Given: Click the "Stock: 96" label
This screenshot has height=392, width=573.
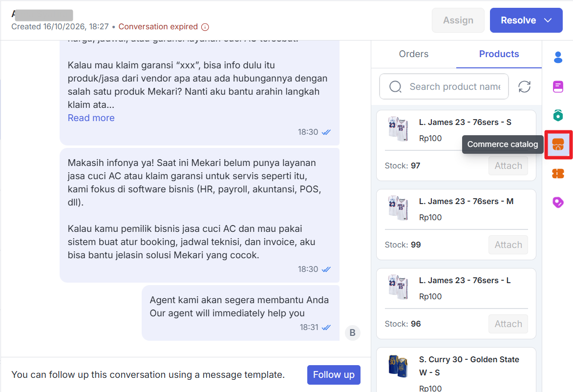Looking at the screenshot, I should click(403, 324).
